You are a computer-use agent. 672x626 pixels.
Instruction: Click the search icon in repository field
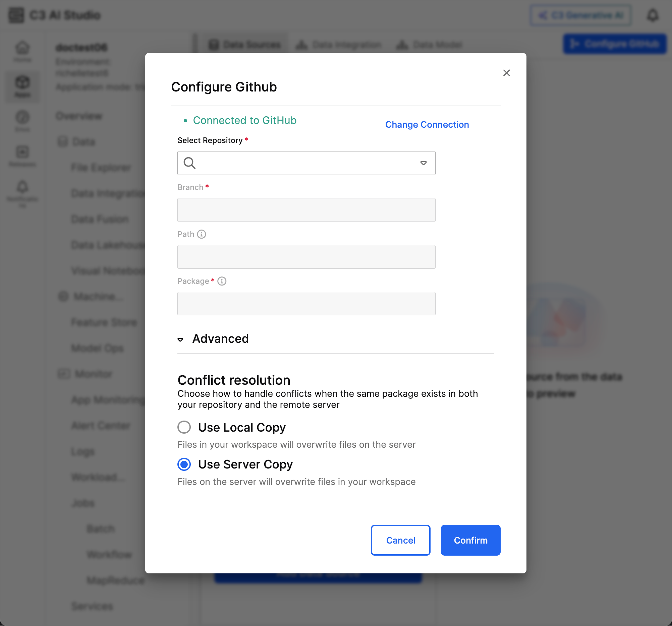(x=189, y=163)
